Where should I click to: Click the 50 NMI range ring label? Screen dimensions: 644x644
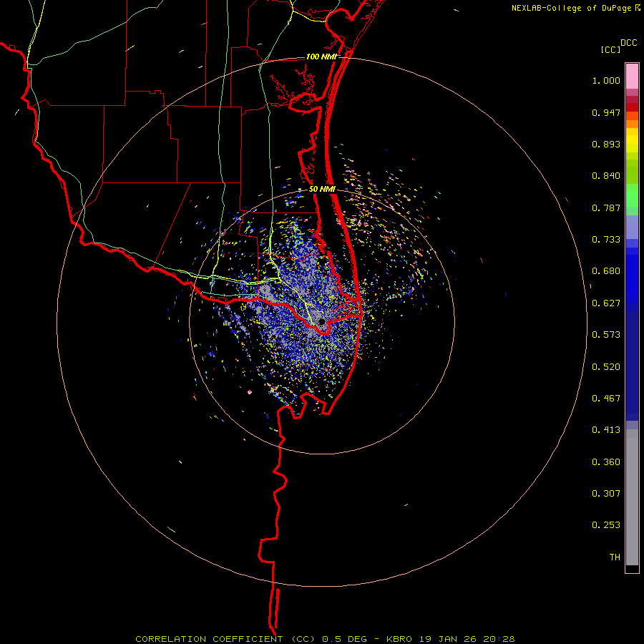[322, 190]
